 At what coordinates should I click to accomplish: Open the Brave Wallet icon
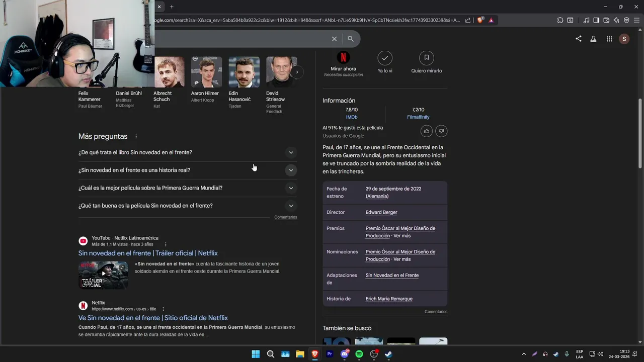[606, 20]
